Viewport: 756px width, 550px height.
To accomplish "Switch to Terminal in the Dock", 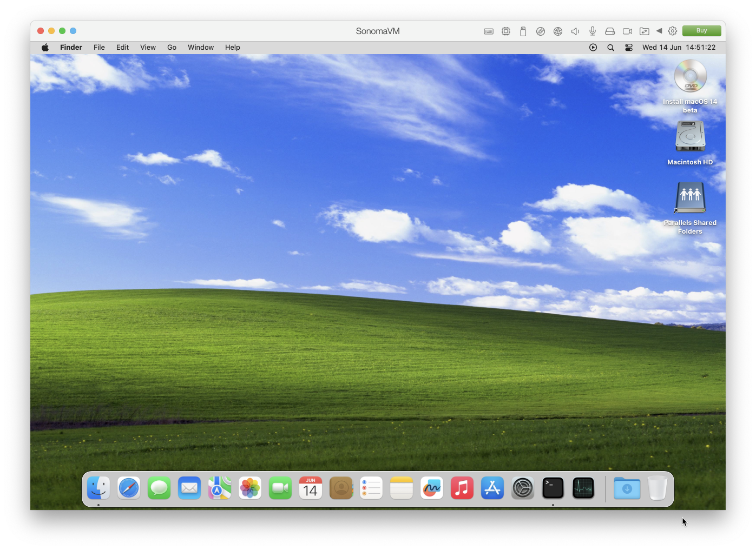I will 553,488.
